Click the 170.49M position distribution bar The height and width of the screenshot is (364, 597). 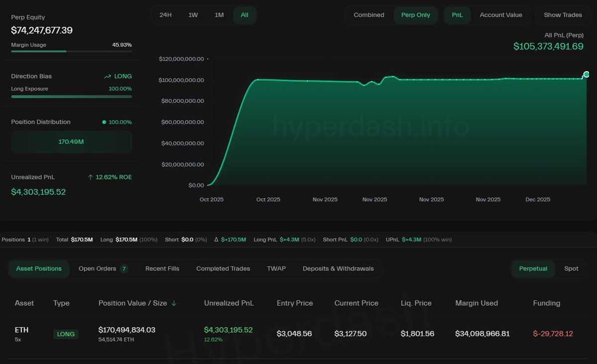(71, 142)
